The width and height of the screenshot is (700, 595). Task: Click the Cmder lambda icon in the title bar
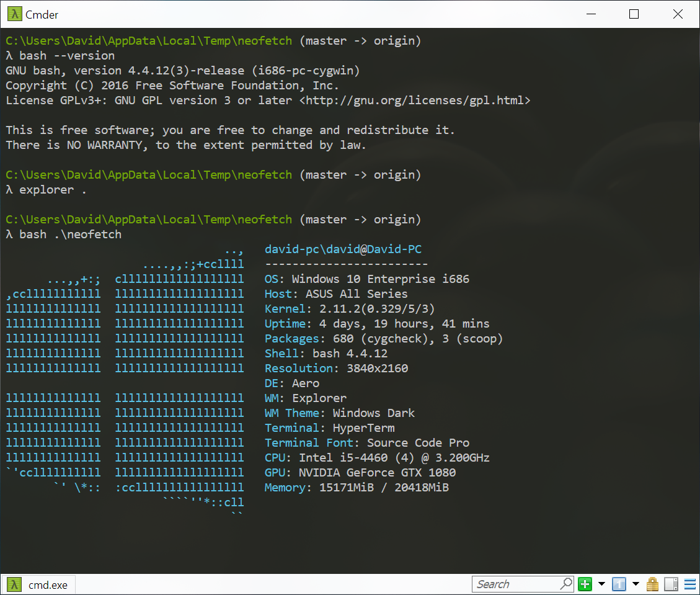pyautogui.click(x=14, y=14)
